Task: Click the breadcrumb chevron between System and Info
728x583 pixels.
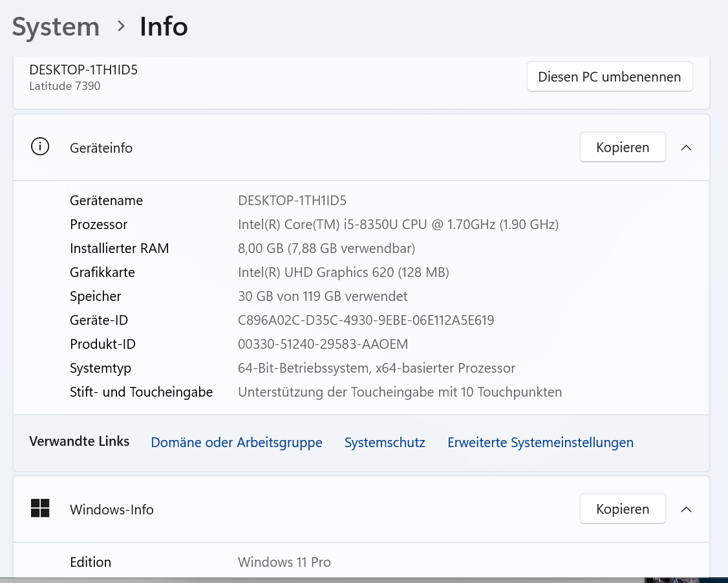Action: tap(121, 26)
